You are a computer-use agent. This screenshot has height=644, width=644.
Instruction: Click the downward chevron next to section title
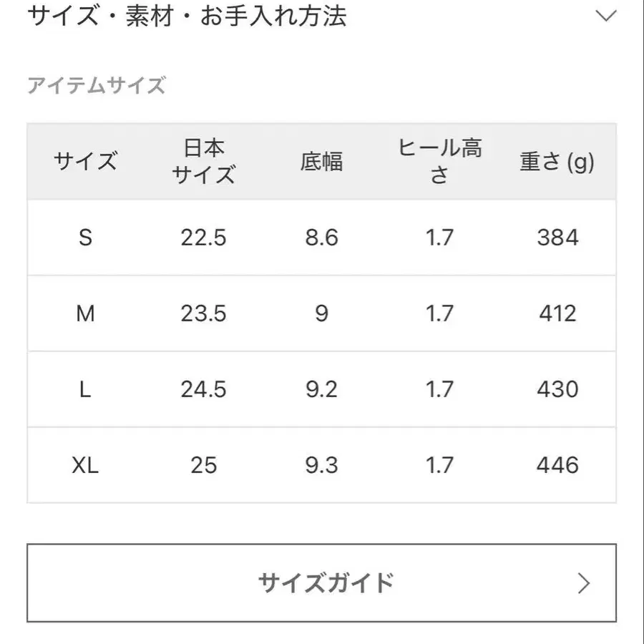(x=607, y=14)
